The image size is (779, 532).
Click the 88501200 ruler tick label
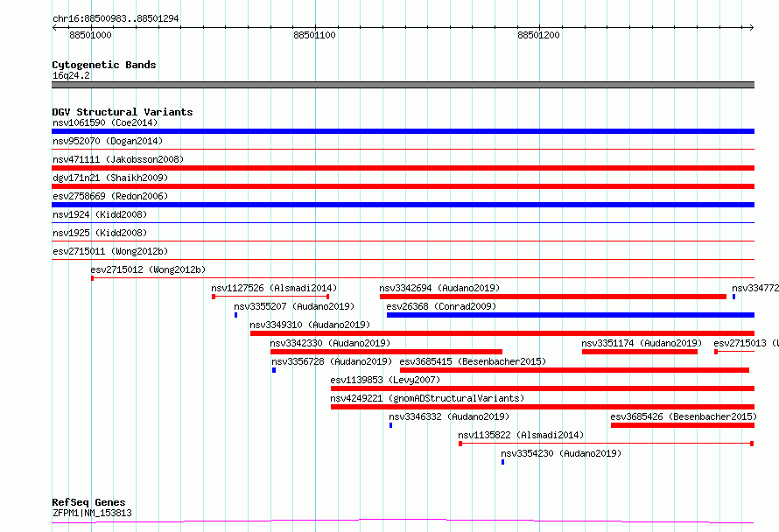(x=538, y=35)
